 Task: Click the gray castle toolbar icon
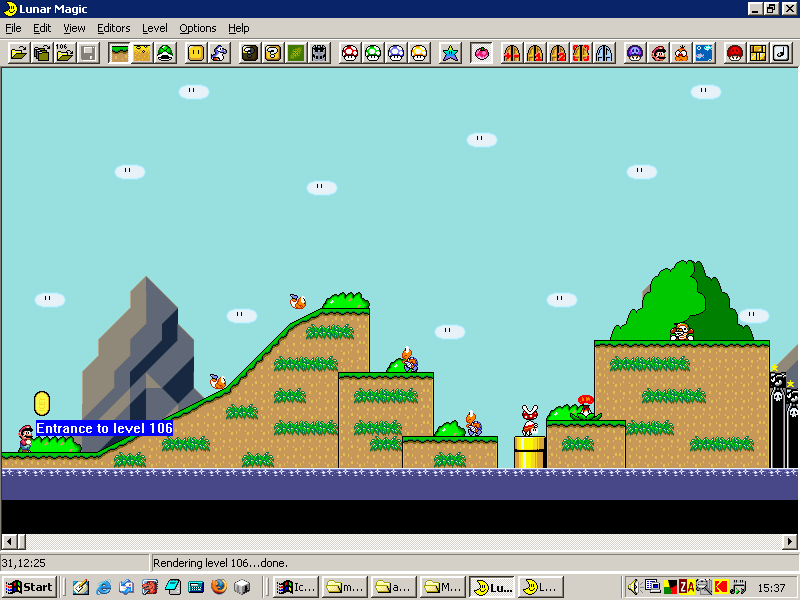[319, 53]
